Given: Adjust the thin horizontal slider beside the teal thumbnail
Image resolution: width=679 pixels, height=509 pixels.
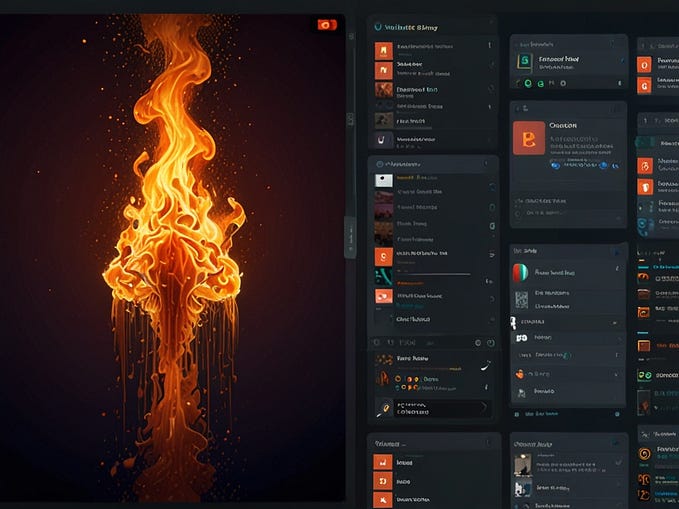Looking at the screenshot, I should pyautogui.click(x=434, y=274).
